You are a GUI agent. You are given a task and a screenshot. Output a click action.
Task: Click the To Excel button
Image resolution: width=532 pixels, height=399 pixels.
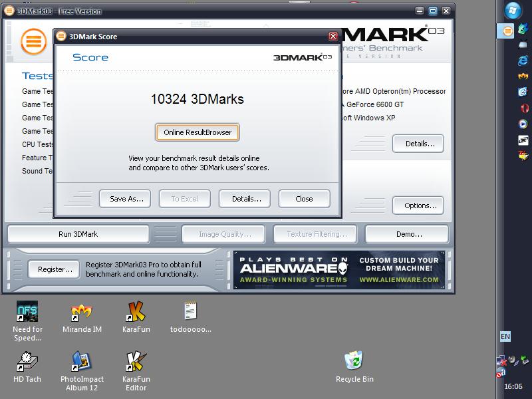pyautogui.click(x=185, y=199)
